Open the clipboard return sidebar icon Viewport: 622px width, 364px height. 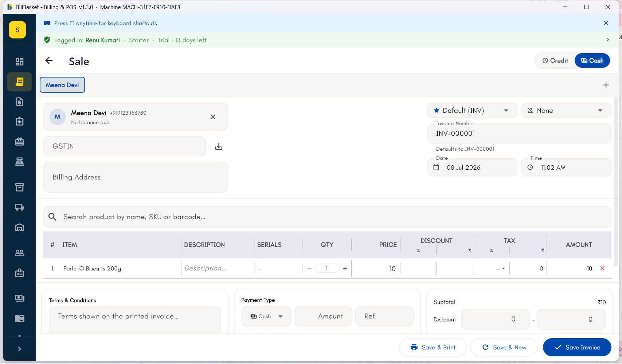click(x=20, y=121)
